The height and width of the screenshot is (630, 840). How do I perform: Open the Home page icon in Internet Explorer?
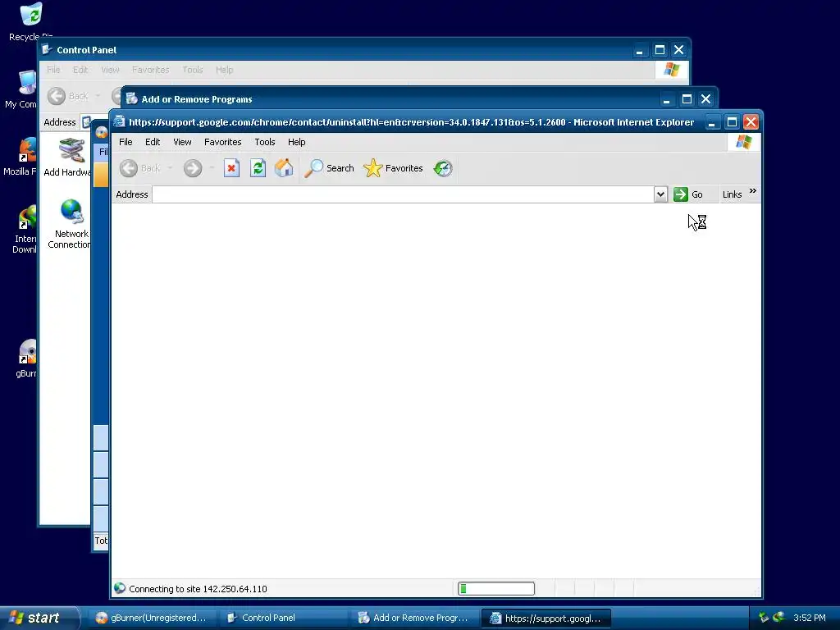(284, 168)
